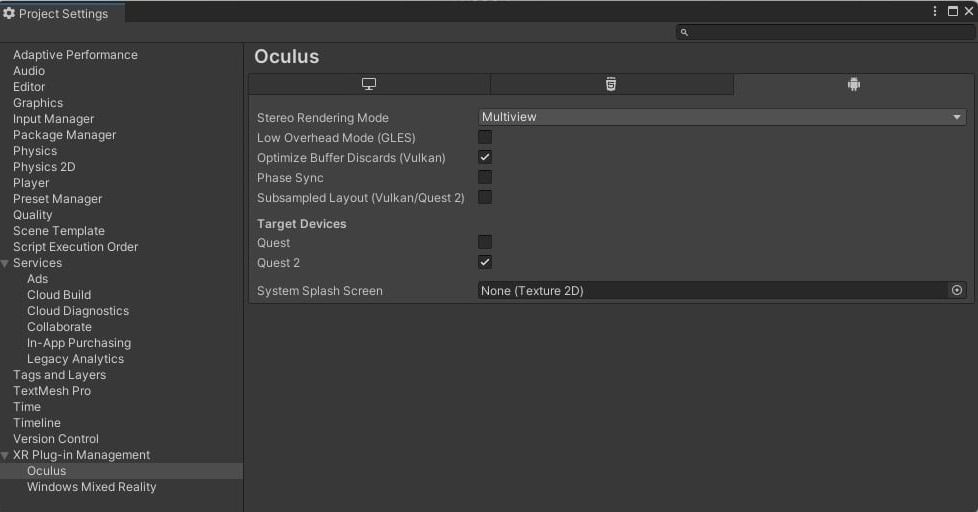
Task: Open the Stereo Rendering Mode dropdown
Action: 722,117
